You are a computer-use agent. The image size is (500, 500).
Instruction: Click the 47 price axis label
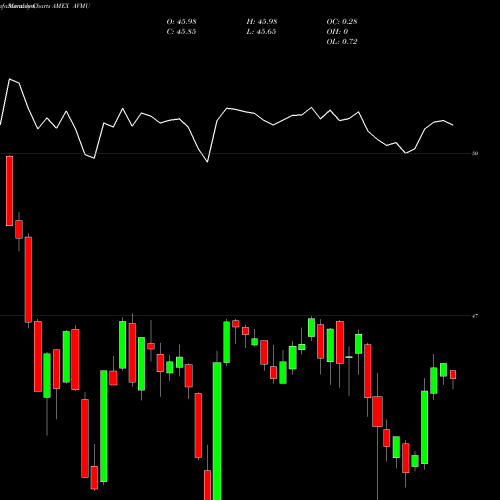tap(475, 316)
